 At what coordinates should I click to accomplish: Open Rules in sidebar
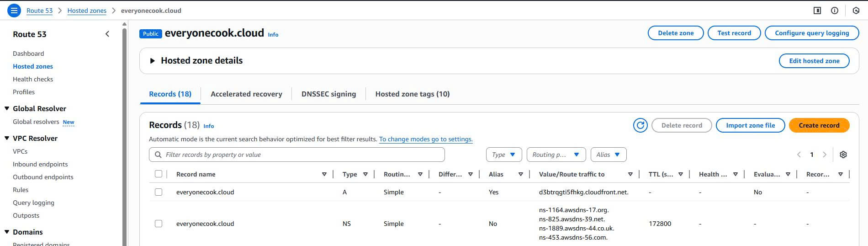21,190
